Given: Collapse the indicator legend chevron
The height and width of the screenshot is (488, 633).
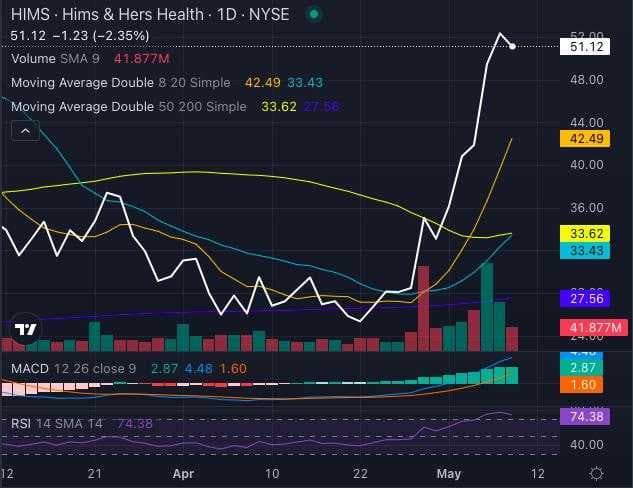Looking at the screenshot, I should [25, 131].
